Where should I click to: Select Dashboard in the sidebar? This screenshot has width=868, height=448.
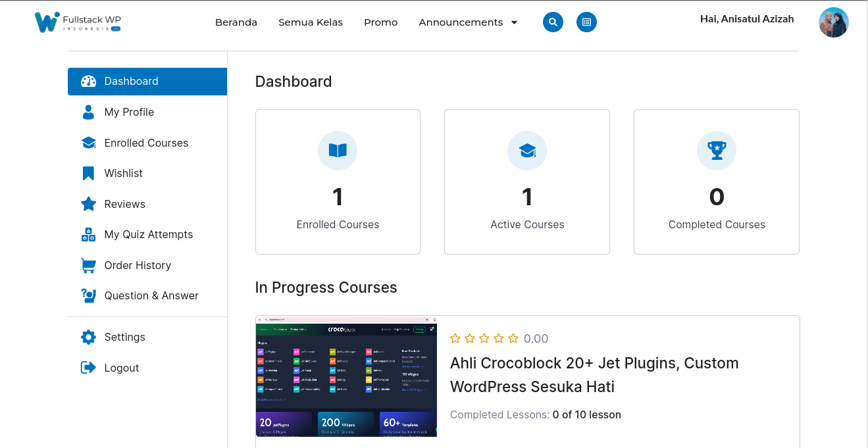point(147,82)
